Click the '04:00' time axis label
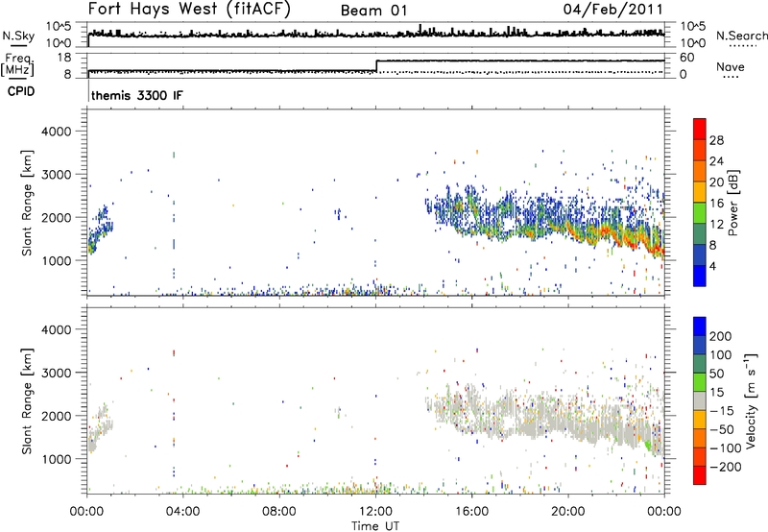The image size is (768, 532). click(182, 512)
